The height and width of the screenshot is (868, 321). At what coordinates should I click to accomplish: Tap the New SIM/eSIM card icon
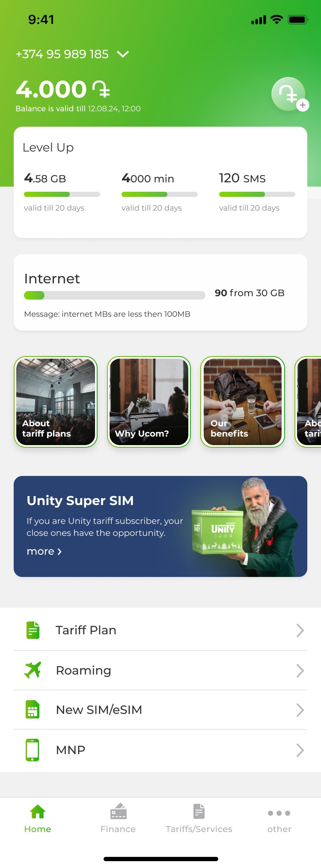33,709
